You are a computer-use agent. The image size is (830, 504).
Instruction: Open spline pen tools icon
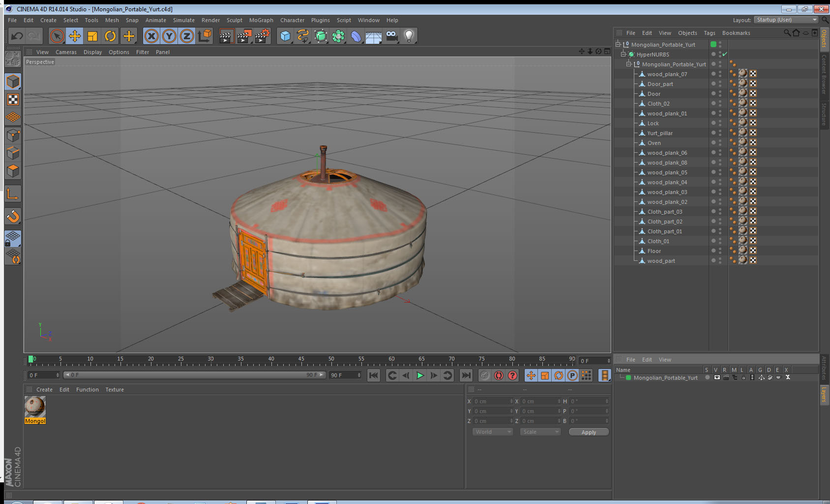pyautogui.click(x=303, y=36)
